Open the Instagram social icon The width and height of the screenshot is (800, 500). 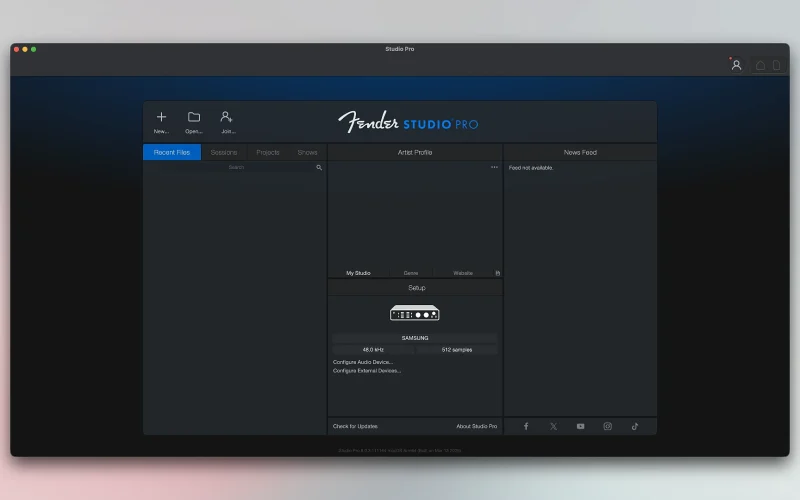(608, 426)
